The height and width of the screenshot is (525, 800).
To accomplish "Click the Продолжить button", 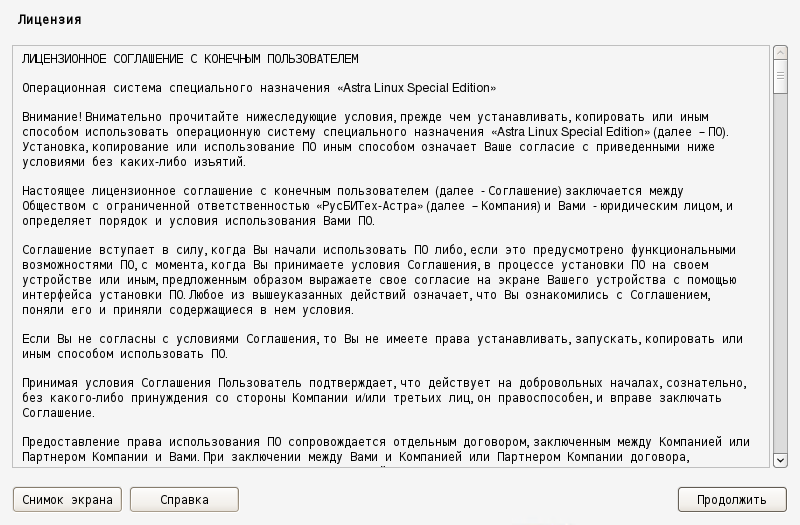I will tap(732, 499).
